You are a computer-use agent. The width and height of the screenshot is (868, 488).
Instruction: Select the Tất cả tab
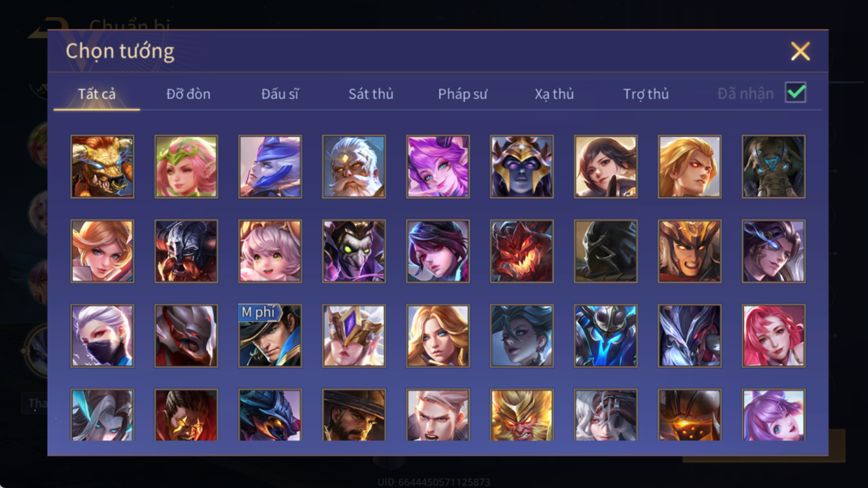[x=97, y=94]
